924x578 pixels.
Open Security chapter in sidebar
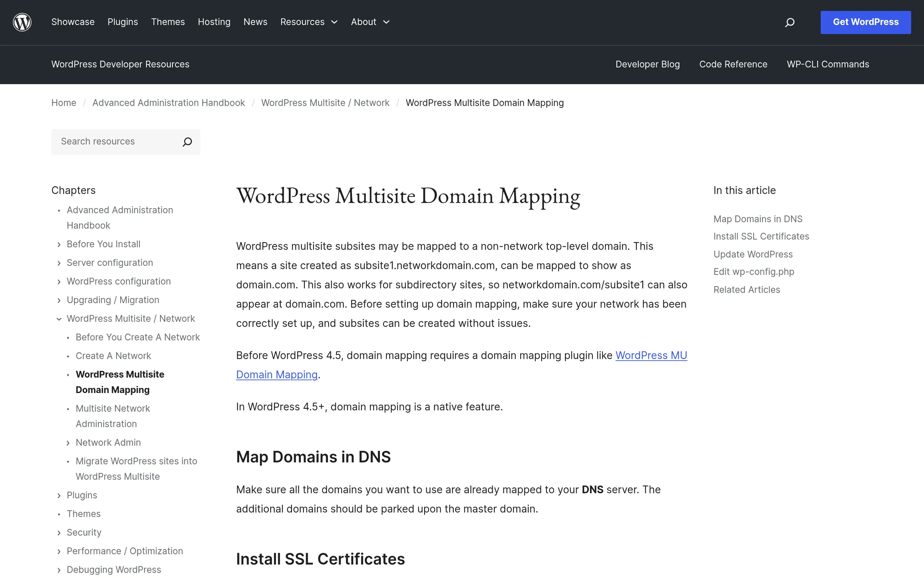coord(84,532)
